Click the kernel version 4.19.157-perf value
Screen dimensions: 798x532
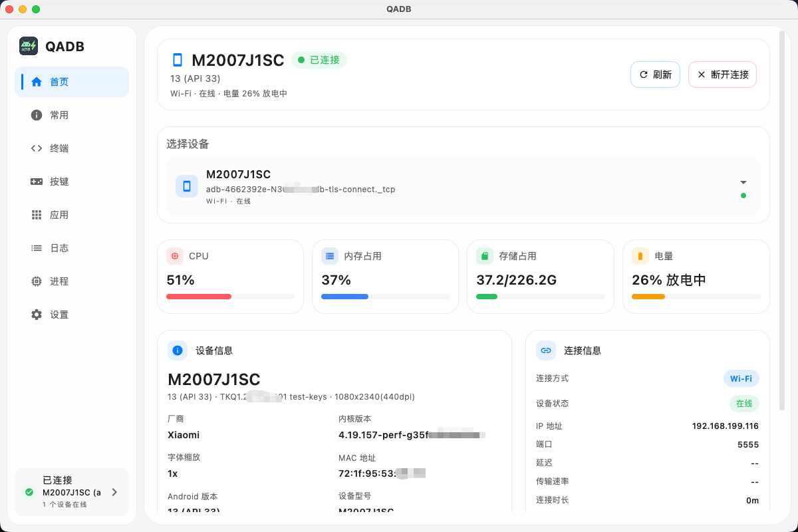click(412, 435)
